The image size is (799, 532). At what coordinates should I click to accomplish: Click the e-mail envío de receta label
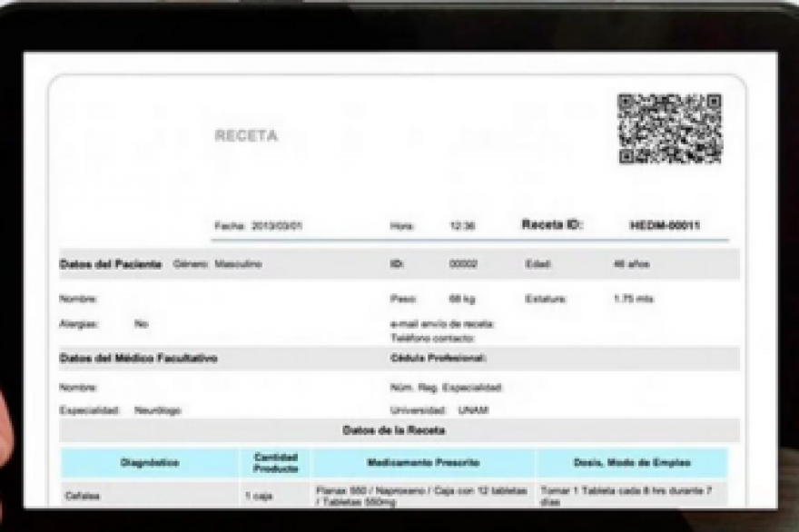(x=442, y=324)
